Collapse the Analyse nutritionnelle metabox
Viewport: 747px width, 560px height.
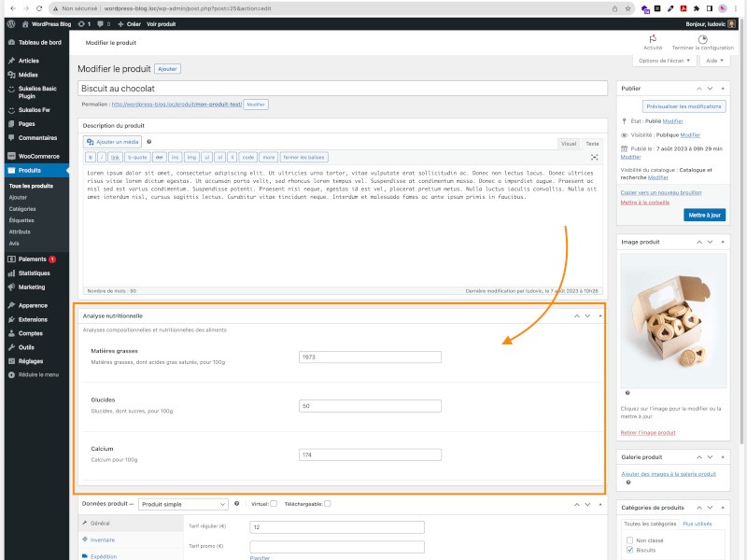[x=600, y=316]
